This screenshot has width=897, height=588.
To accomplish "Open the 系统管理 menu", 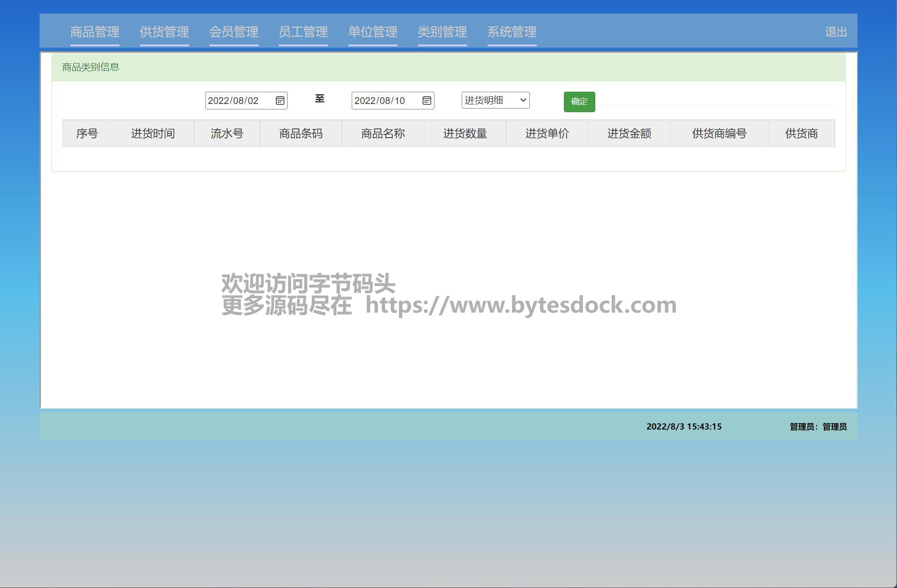I will [x=512, y=32].
